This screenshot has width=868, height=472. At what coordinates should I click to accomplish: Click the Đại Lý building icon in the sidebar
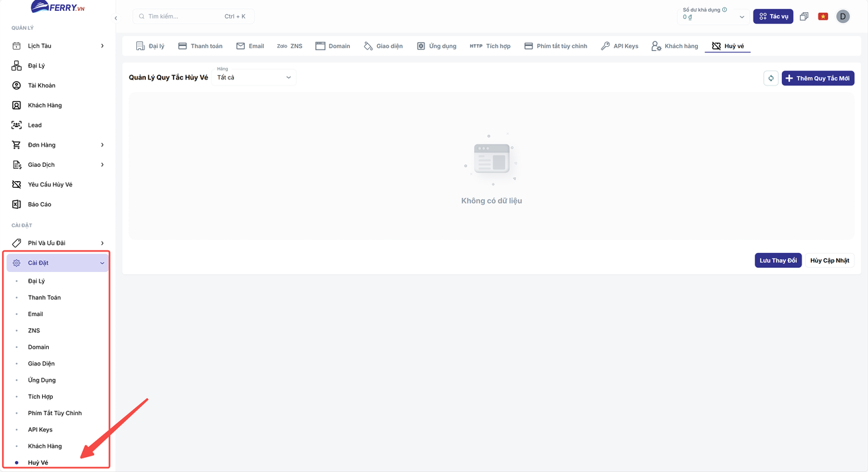[x=17, y=66]
